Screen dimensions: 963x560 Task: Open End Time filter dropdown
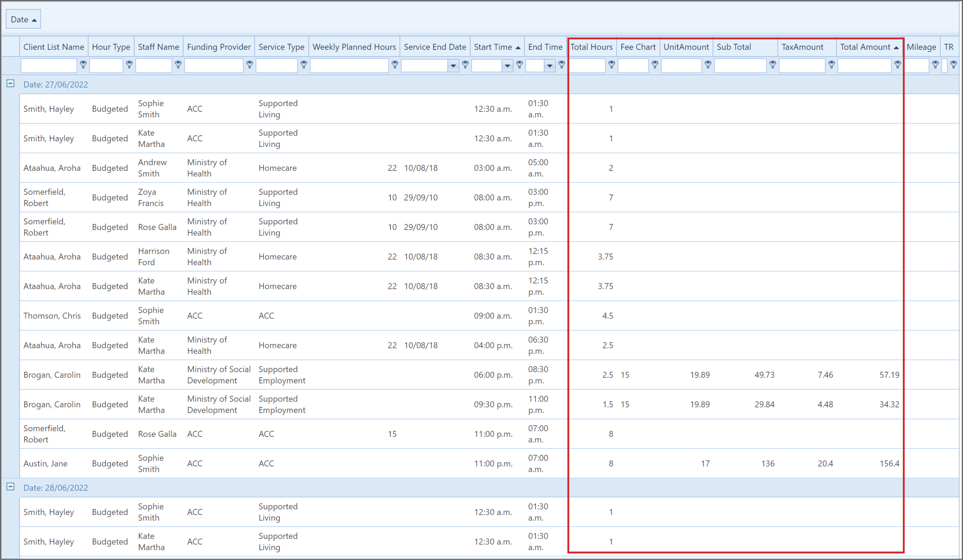(x=549, y=66)
